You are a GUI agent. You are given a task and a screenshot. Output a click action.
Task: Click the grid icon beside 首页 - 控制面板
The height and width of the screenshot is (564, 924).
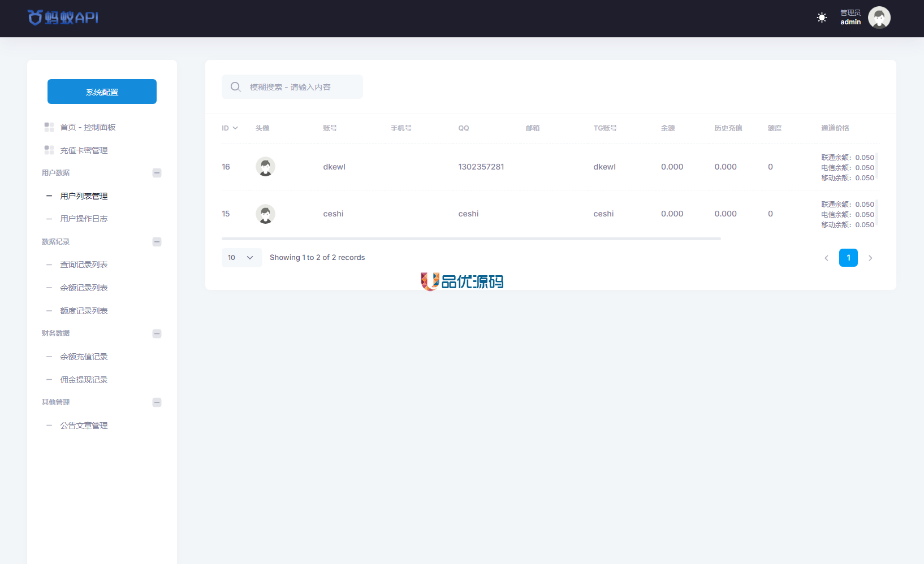pyautogui.click(x=49, y=127)
